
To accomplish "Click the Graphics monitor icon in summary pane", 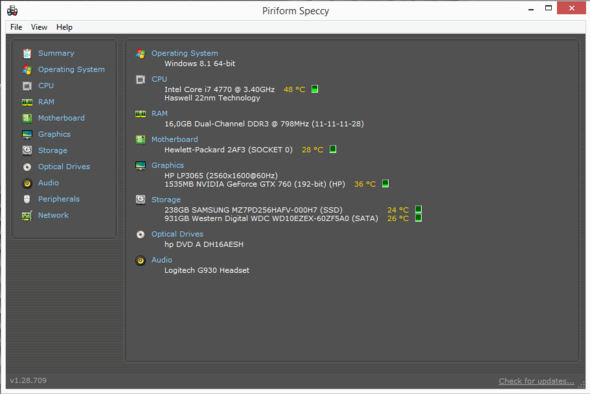I will click(141, 166).
